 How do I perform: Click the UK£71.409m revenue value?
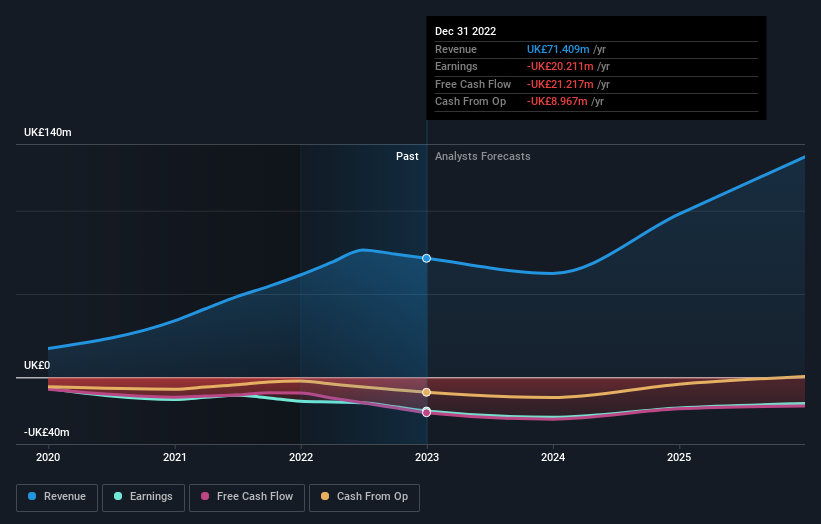click(x=558, y=49)
